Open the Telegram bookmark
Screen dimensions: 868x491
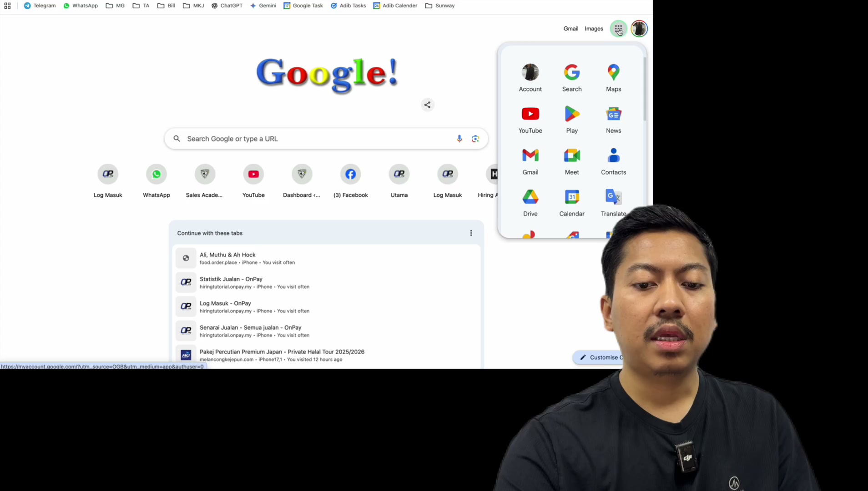click(x=40, y=5)
